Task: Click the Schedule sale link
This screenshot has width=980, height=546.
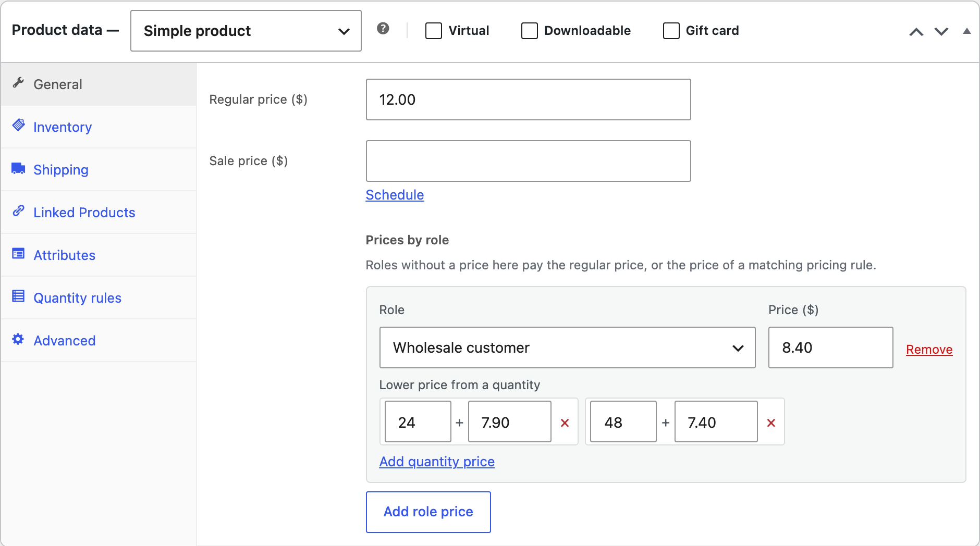Action: click(x=395, y=195)
